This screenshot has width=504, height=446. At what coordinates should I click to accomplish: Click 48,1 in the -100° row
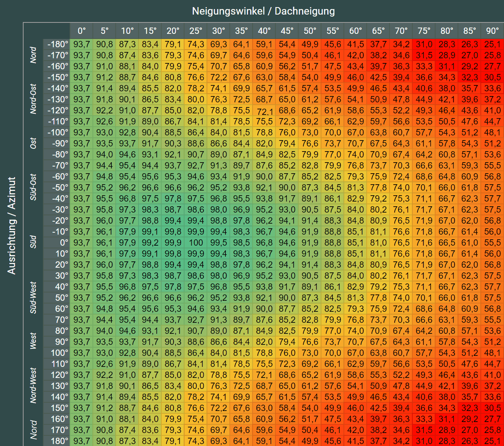[493, 133]
